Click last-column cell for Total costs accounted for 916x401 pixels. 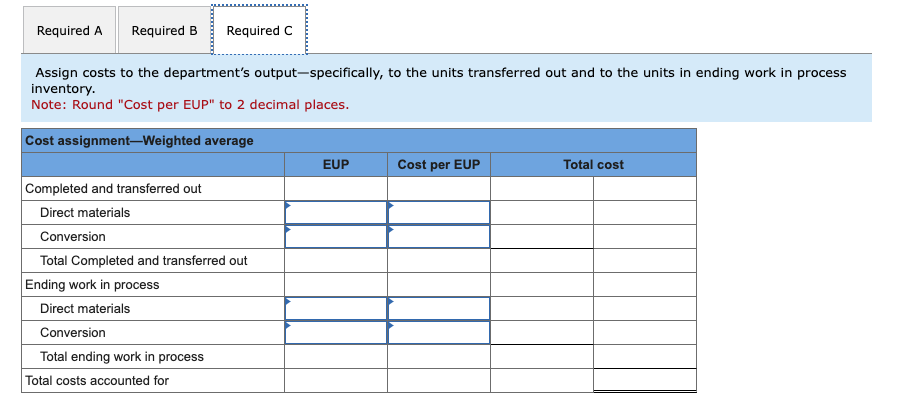click(645, 381)
